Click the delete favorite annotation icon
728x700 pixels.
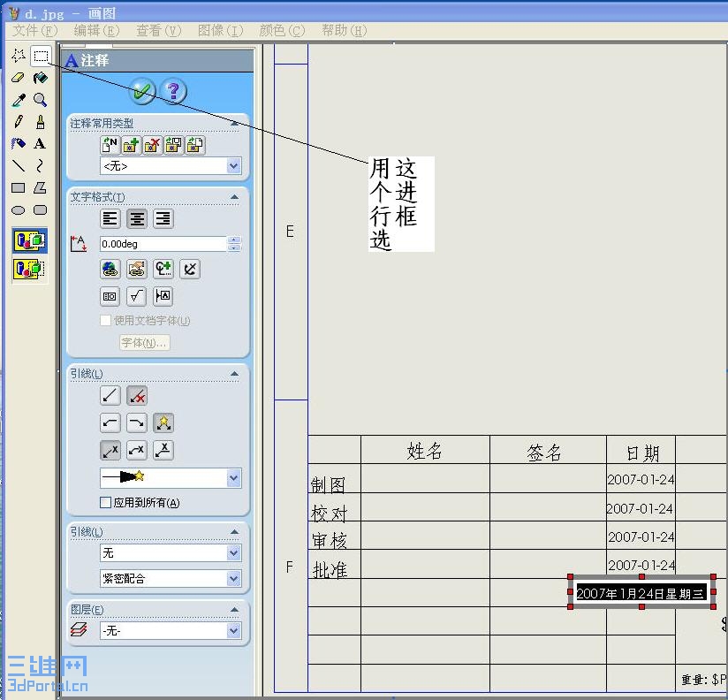pos(152,145)
